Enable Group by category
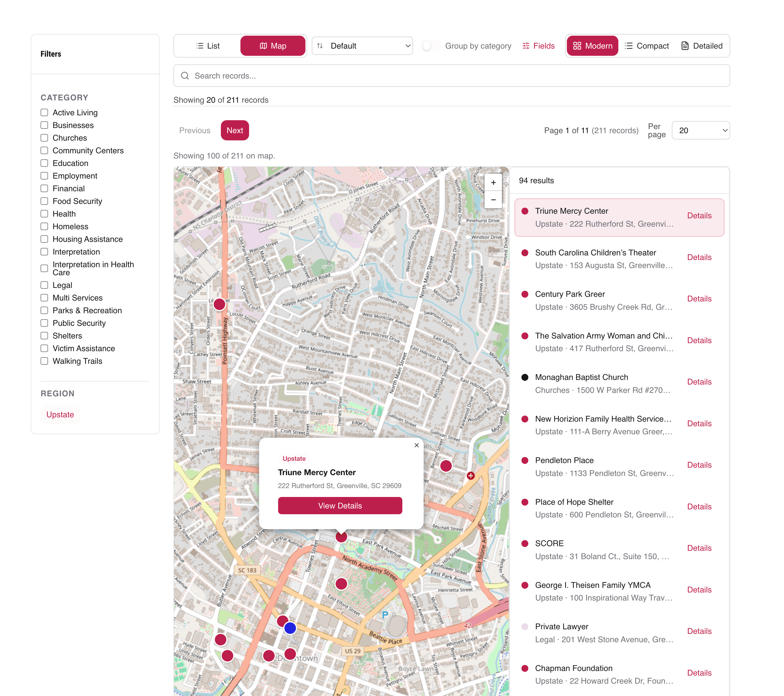Image resolution: width=784 pixels, height=696 pixels. (430, 46)
